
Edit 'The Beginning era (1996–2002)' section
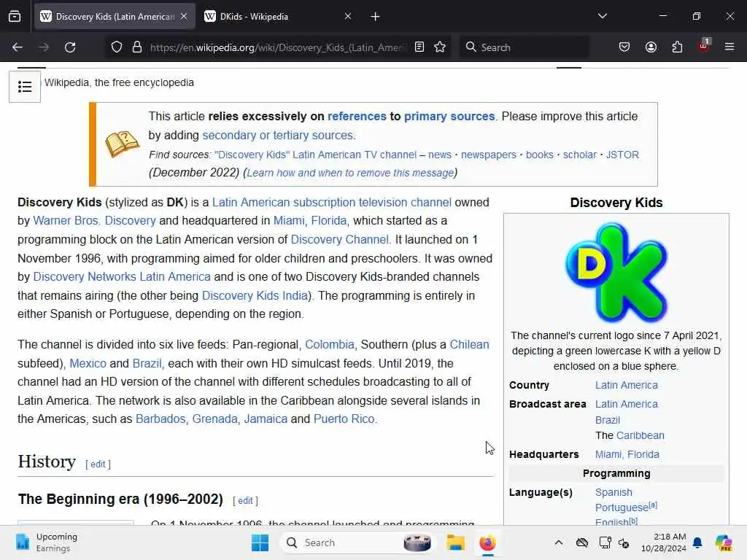pyautogui.click(x=245, y=500)
